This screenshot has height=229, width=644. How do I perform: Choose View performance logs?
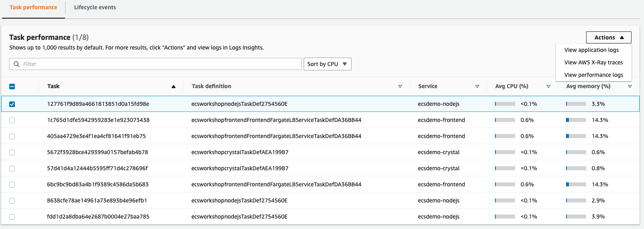tap(594, 75)
